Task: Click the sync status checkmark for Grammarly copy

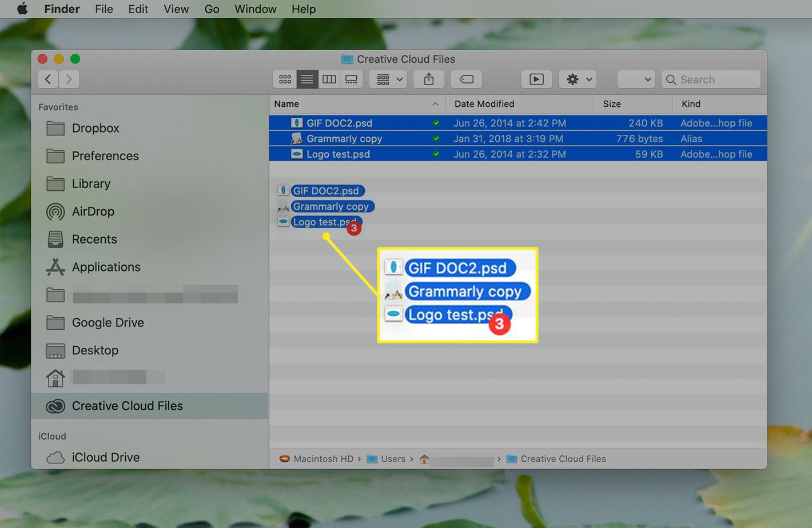Action: 436,138
